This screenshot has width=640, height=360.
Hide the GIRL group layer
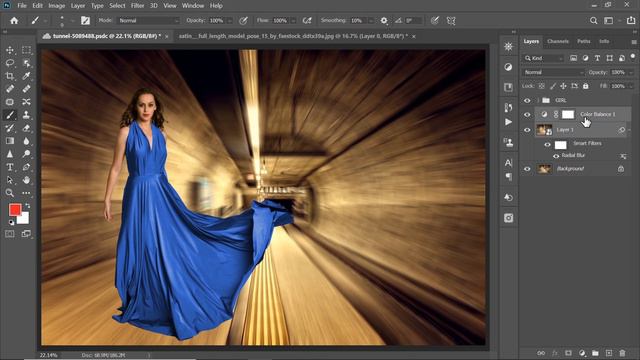[x=527, y=100]
